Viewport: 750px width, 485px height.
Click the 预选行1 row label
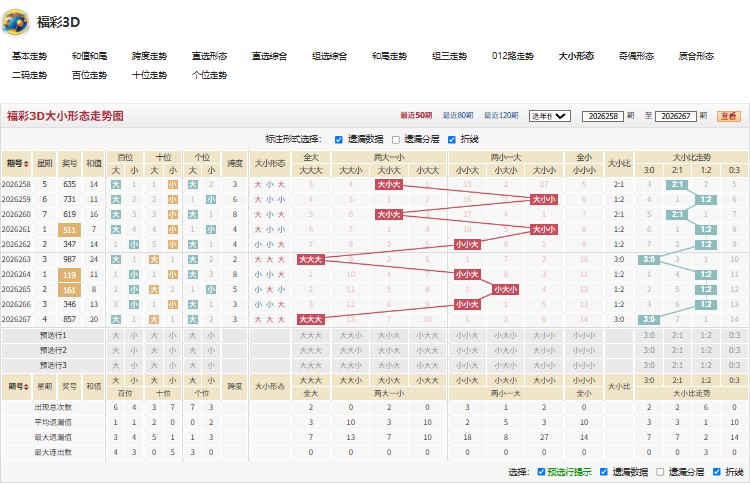53,335
